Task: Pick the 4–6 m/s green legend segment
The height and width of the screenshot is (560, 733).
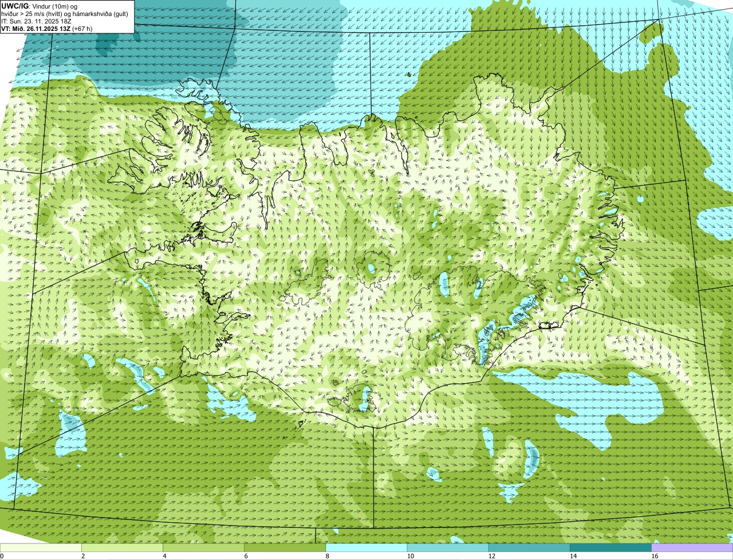Action: coord(203,548)
